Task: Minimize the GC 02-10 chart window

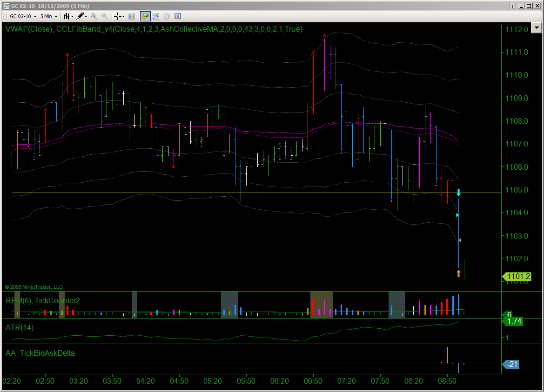Action: pos(521,6)
